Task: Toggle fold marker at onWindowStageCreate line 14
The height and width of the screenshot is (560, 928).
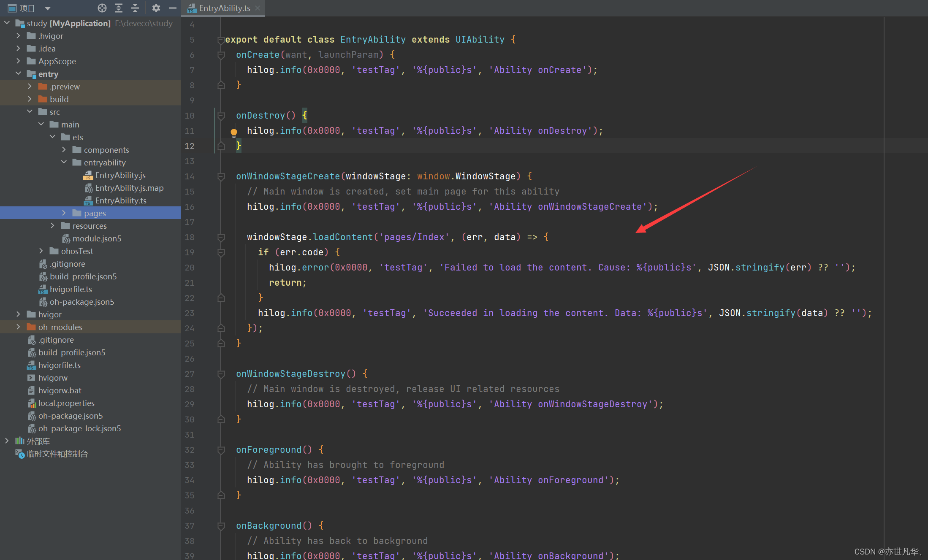Action: (x=221, y=176)
